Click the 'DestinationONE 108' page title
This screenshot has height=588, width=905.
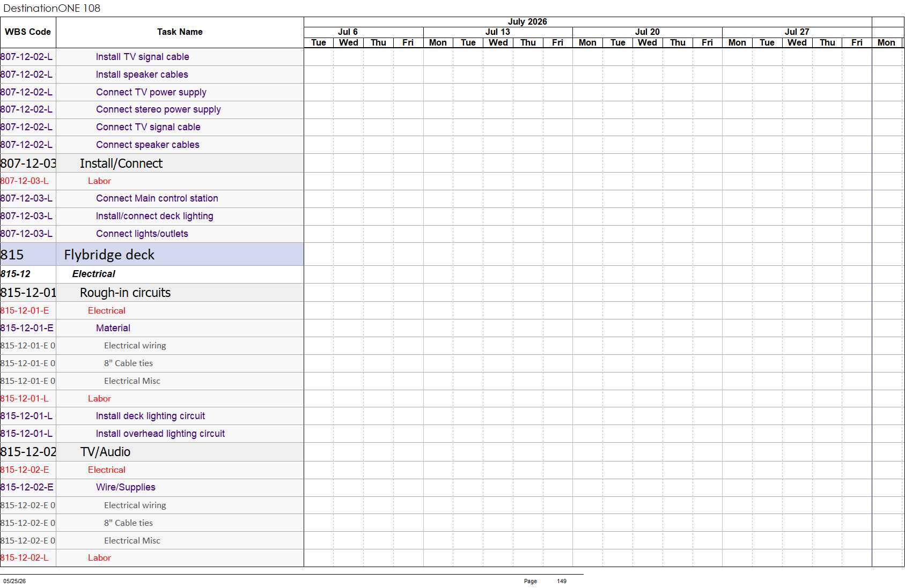point(51,8)
